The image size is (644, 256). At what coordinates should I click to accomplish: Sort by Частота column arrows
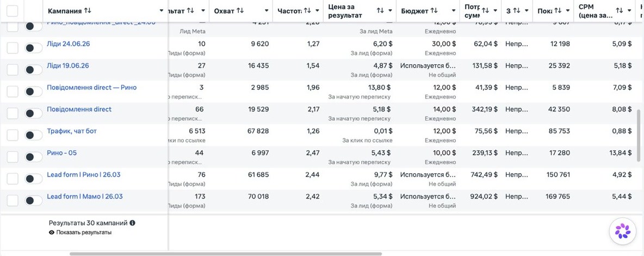pyautogui.click(x=307, y=11)
